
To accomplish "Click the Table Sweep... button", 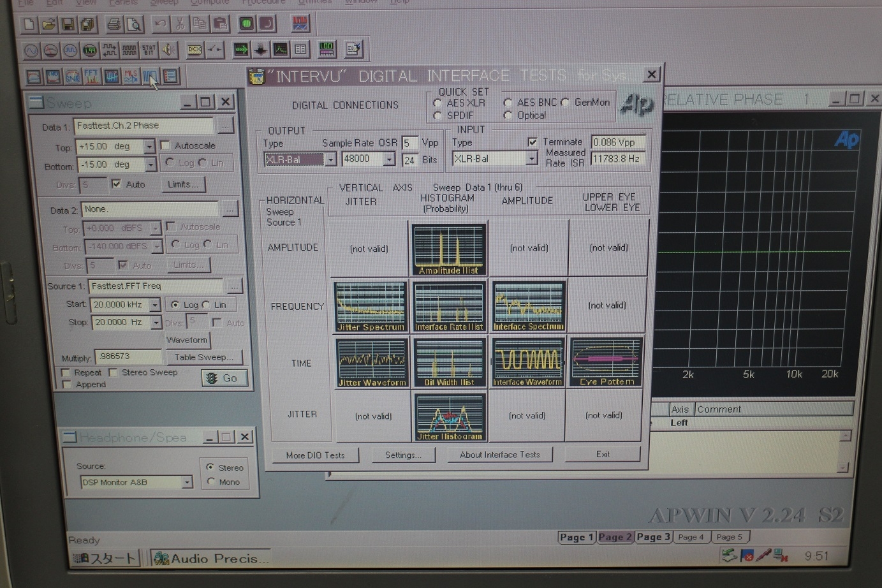I will click(204, 357).
